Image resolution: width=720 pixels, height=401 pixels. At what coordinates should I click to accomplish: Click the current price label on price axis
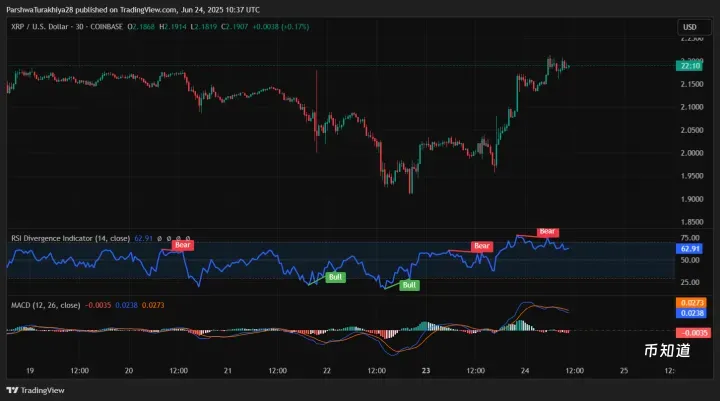click(690, 66)
